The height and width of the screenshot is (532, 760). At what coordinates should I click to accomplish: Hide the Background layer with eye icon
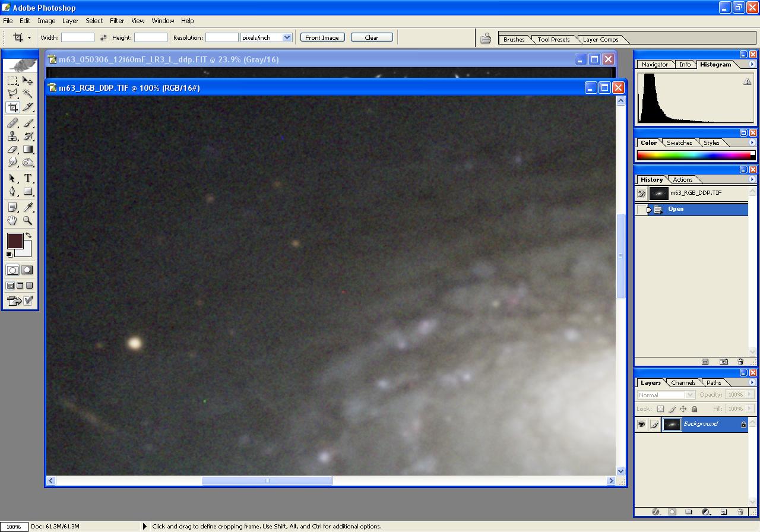click(641, 424)
